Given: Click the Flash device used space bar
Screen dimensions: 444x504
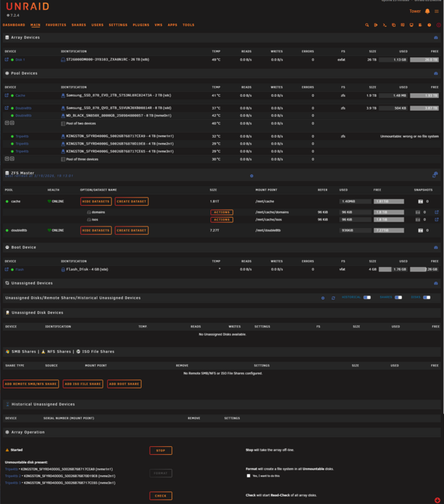Looking at the screenshot, I should tap(393, 269).
